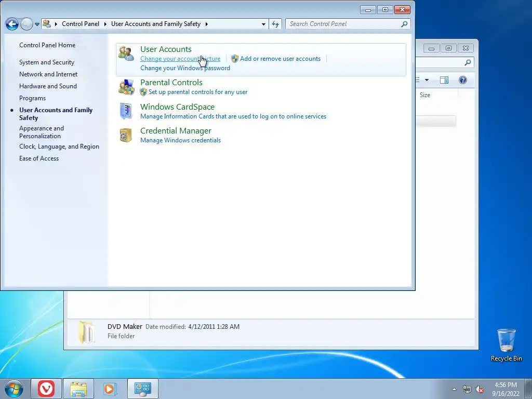Click the network tray icon
The height and width of the screenshot is (399, 532).
pos(467,390)
